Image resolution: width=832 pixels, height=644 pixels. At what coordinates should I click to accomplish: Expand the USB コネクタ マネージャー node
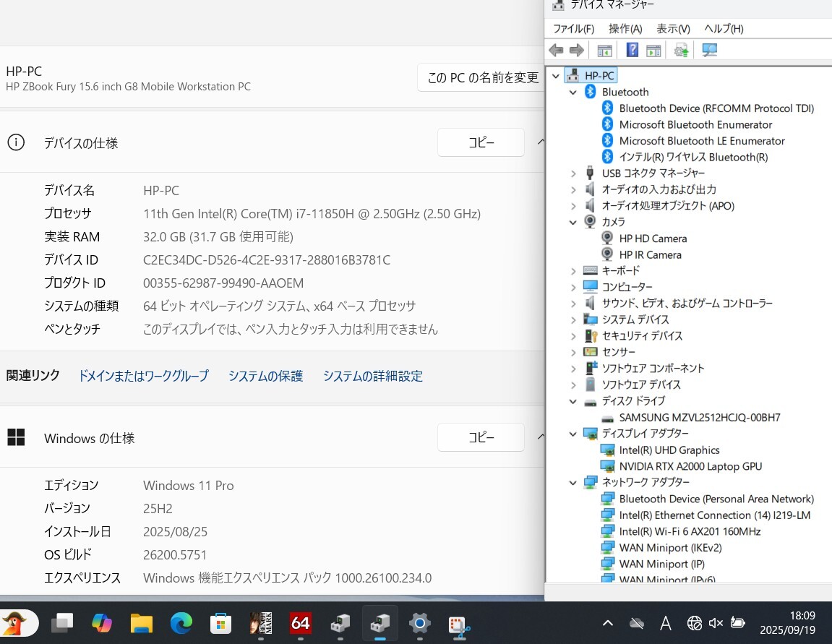tap(573, 173)
